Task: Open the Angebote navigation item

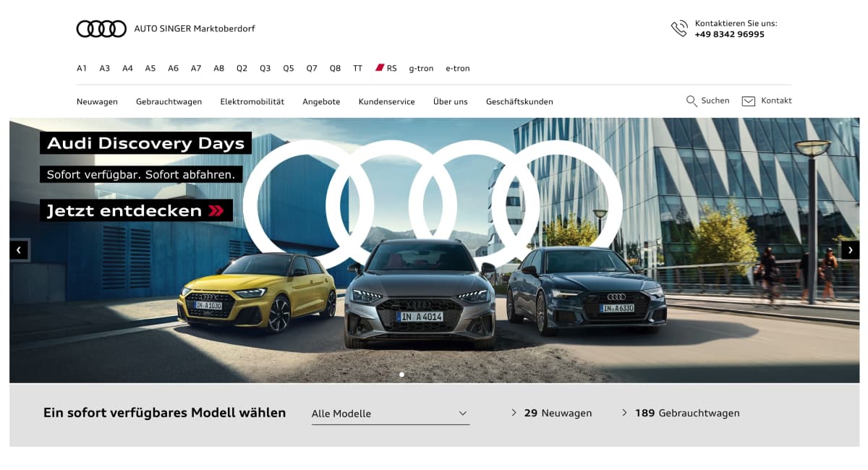Action: point(321,102)
